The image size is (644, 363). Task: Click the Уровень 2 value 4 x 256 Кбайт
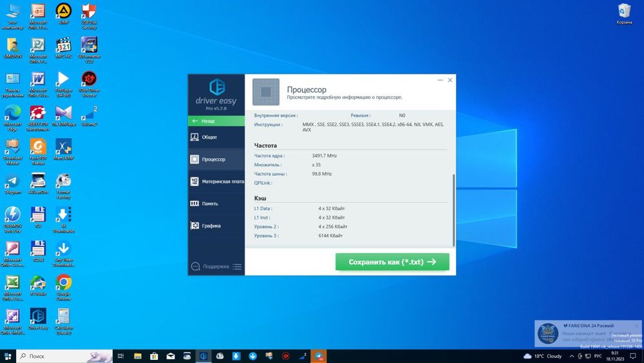[x=333, y=226]
